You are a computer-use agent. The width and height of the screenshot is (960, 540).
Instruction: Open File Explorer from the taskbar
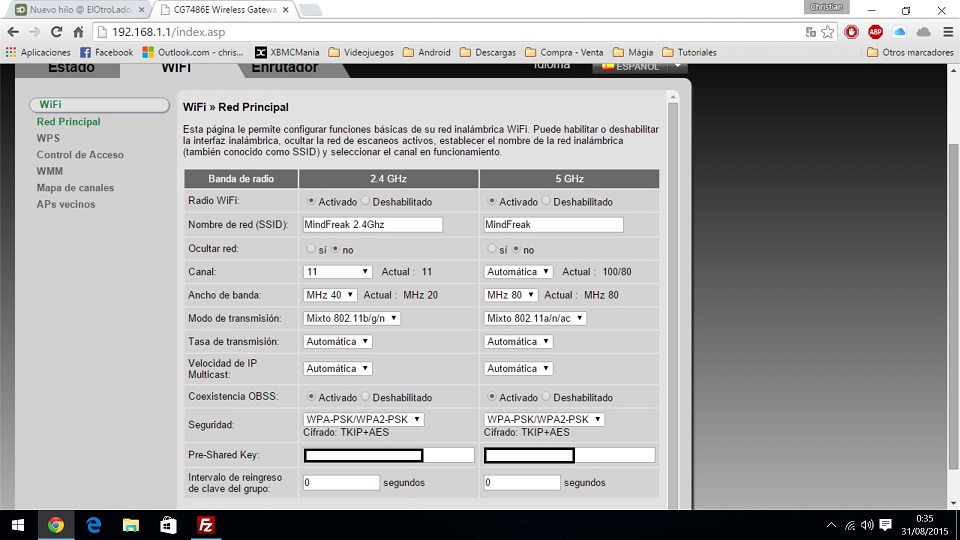click(x=130, y=525)
